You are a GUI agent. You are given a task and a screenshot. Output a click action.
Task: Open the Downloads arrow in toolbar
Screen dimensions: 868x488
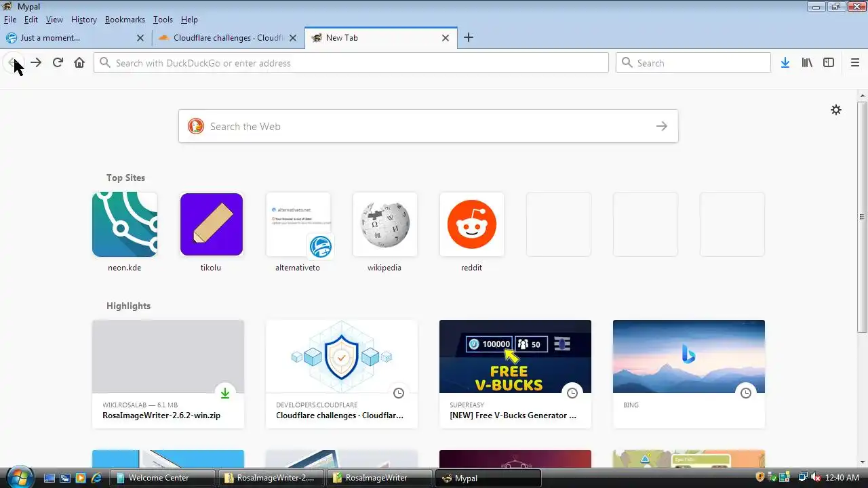785,62
